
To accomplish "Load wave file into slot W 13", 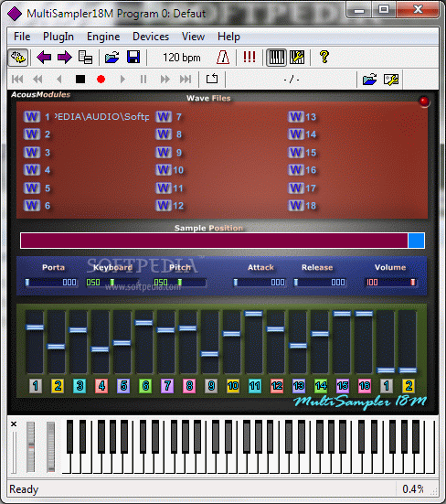I will (296, 117).
